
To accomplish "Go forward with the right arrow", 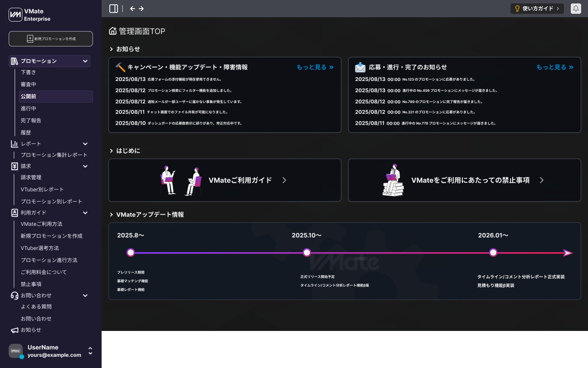I will pos(141,9).
